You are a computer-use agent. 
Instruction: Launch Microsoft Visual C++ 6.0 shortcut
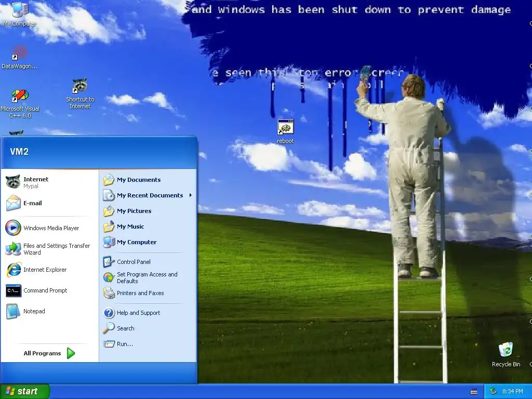20,103
